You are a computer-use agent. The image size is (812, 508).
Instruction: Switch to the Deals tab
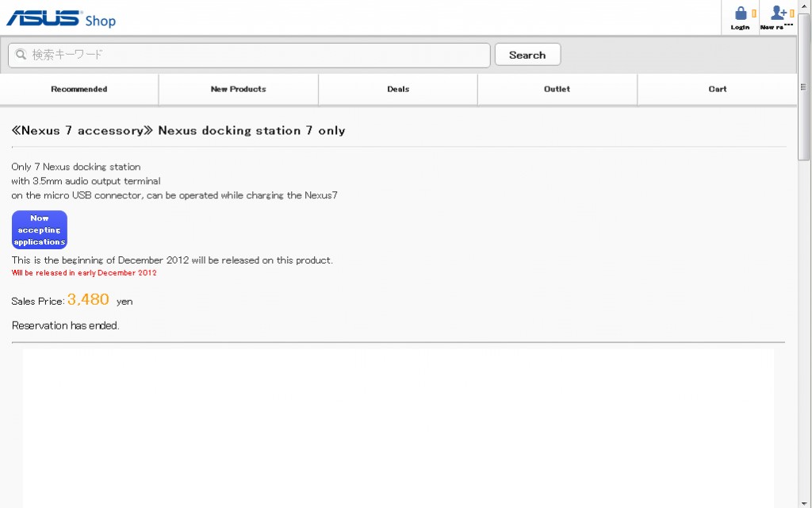398,89
